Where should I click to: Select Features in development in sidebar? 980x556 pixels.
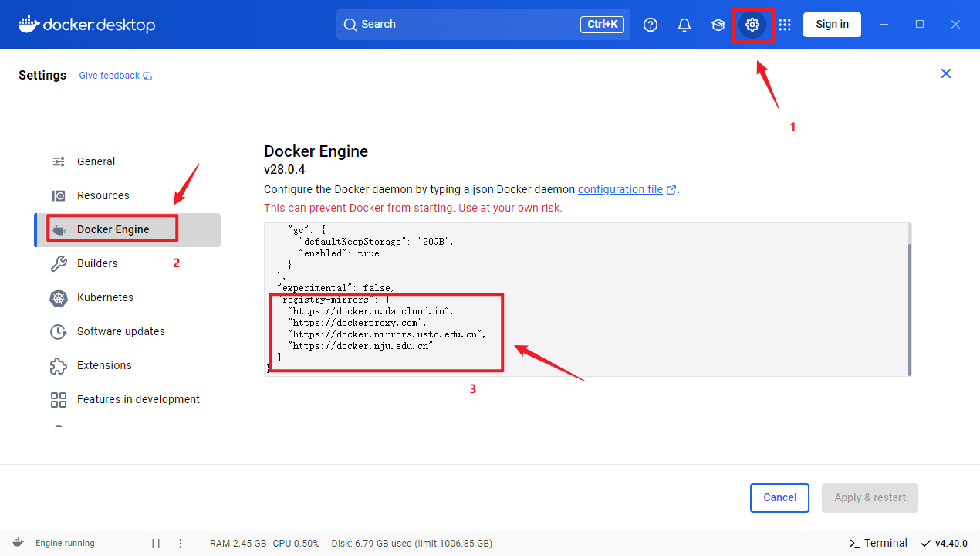(127, 399)
